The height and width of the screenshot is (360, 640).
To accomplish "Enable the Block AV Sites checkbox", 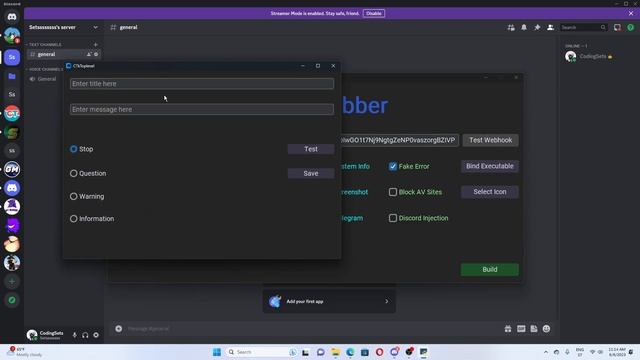I will (393, 192).
